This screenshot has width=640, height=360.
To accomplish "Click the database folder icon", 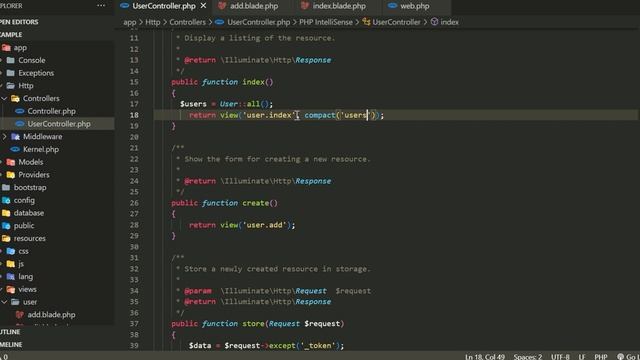I will (x=6, y=213).
